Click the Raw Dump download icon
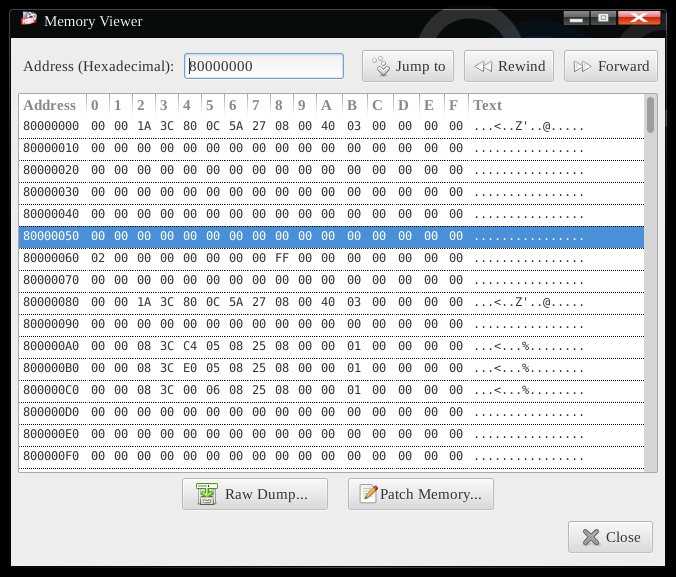This screenshot has height=577, width=676. [x=207, y=494]
